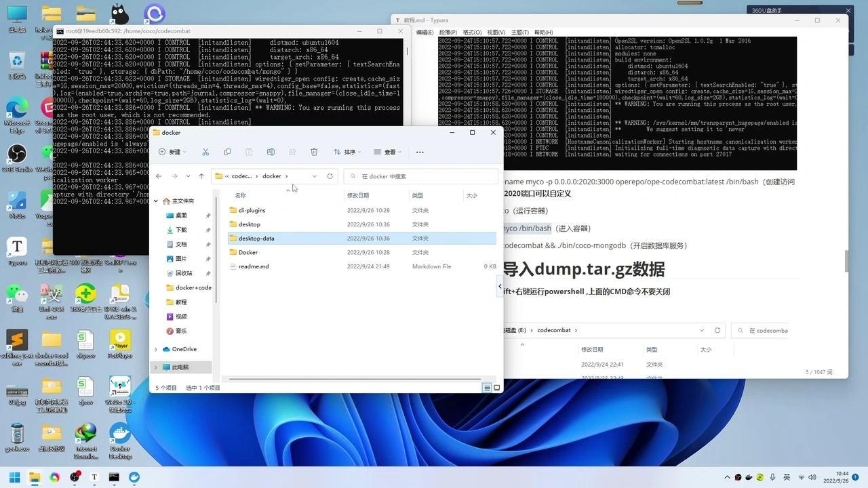Open the 新建 (New) dropdown
The image size is (868, 488).
point(172,152)
